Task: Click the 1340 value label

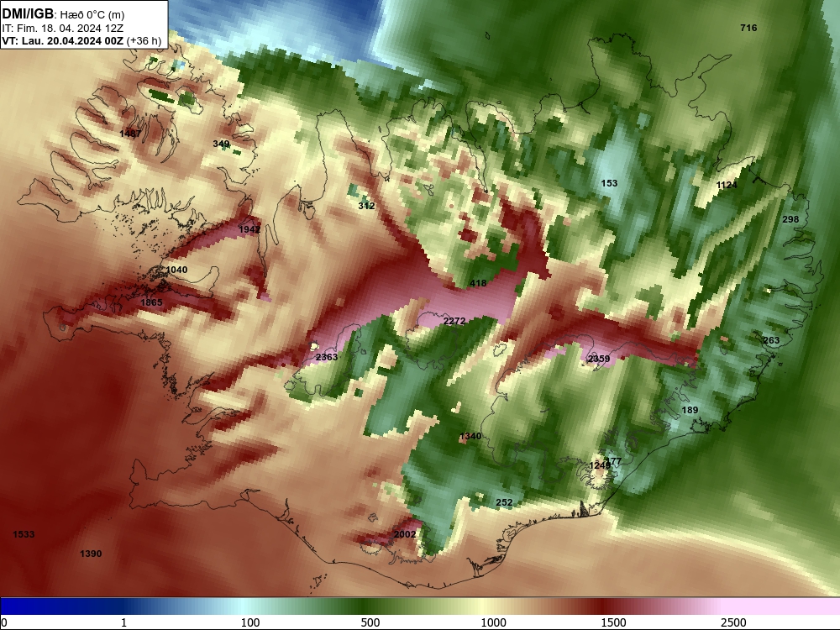Action: pos(470,436)
